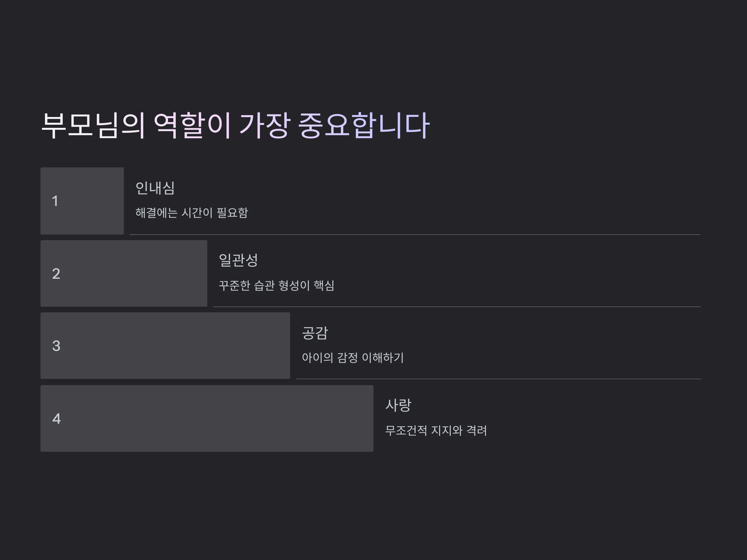Select the number 4 step block
Viewport: 747px width, 560px height.
click(207, 418)
